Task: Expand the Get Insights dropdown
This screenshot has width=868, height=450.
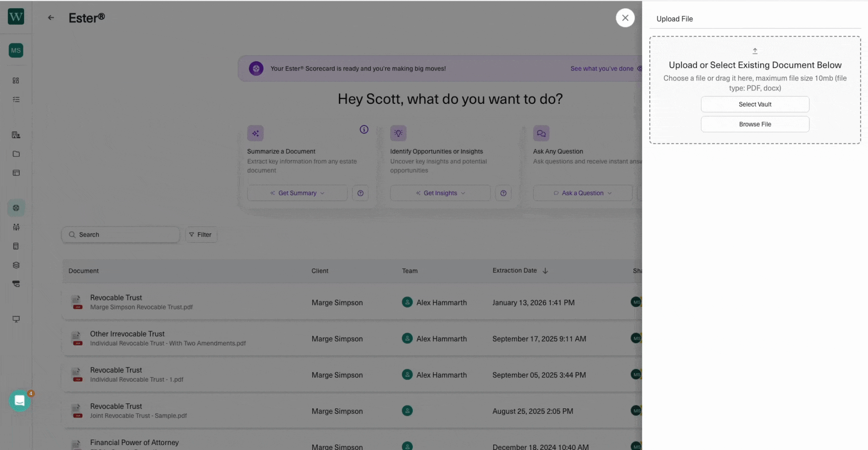Action: tap(440, 193)
